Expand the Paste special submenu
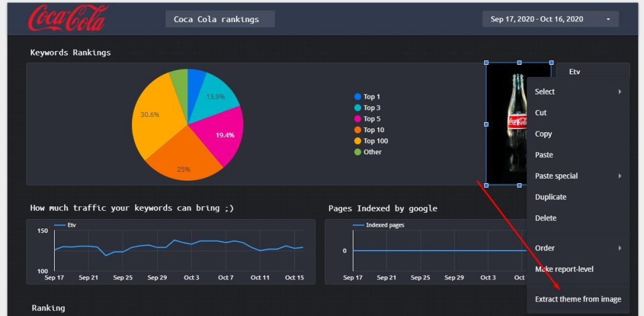Viewport: 644px width, 316px height. [x=578, y=176]
